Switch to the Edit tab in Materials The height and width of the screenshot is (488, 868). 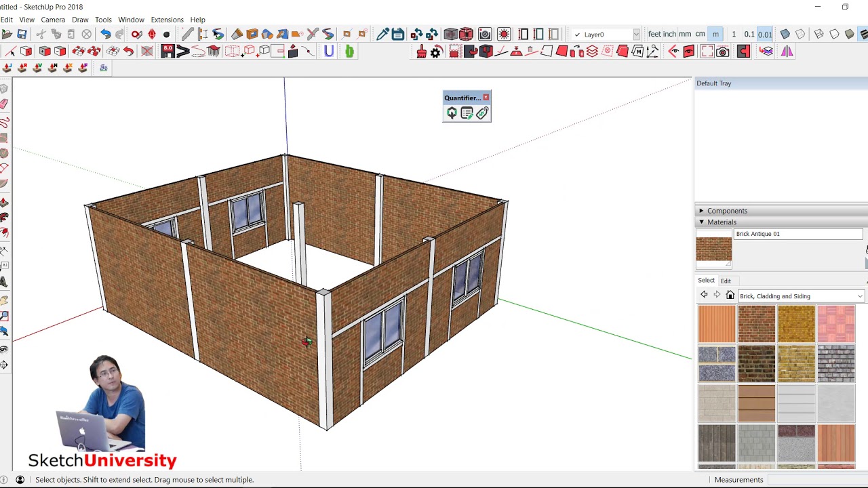point(726,281)
